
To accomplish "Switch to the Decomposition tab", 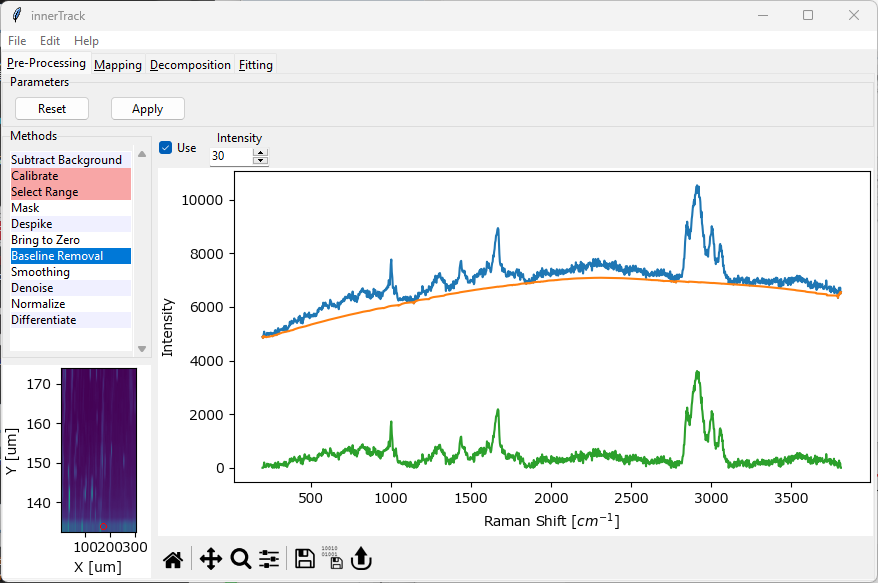I will 190,65.
